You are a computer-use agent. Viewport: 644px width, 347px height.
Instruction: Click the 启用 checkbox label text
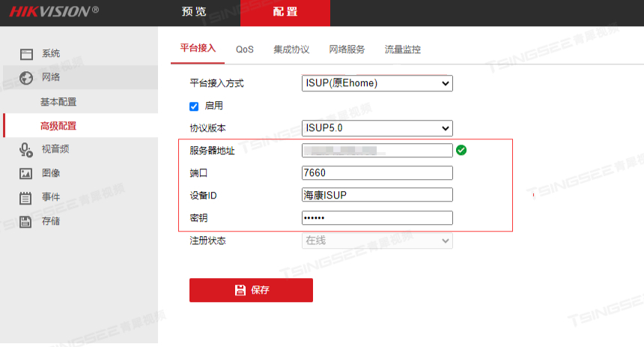[x=213, y=106]
